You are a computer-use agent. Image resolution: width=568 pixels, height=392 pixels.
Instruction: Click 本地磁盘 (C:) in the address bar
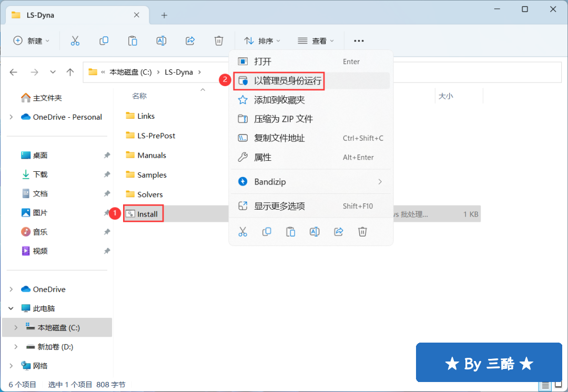pyautogui.click(x=130, y=72)
